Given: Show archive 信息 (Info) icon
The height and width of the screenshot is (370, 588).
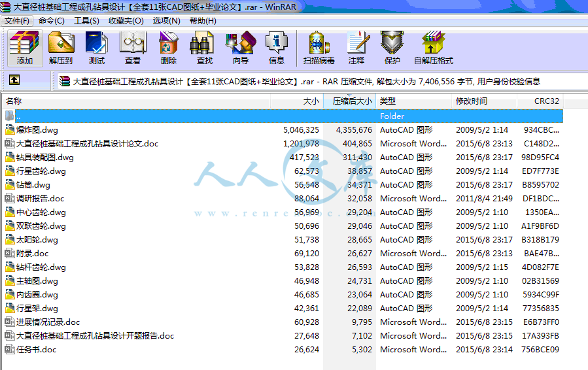Looking at the screenshot, I should coord(277,48).
